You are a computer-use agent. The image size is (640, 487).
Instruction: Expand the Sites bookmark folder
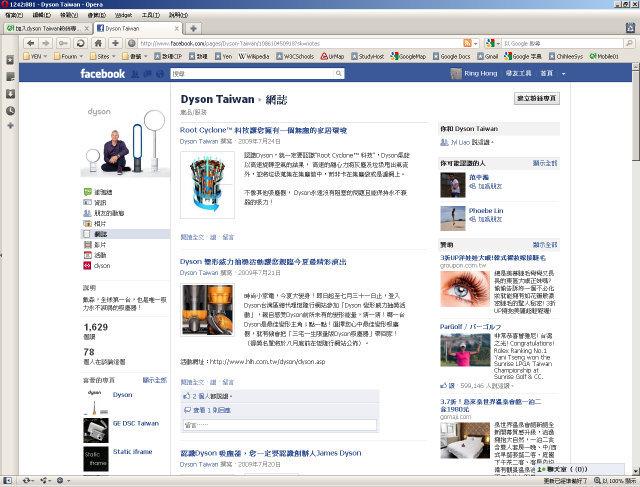click(103, 56)
